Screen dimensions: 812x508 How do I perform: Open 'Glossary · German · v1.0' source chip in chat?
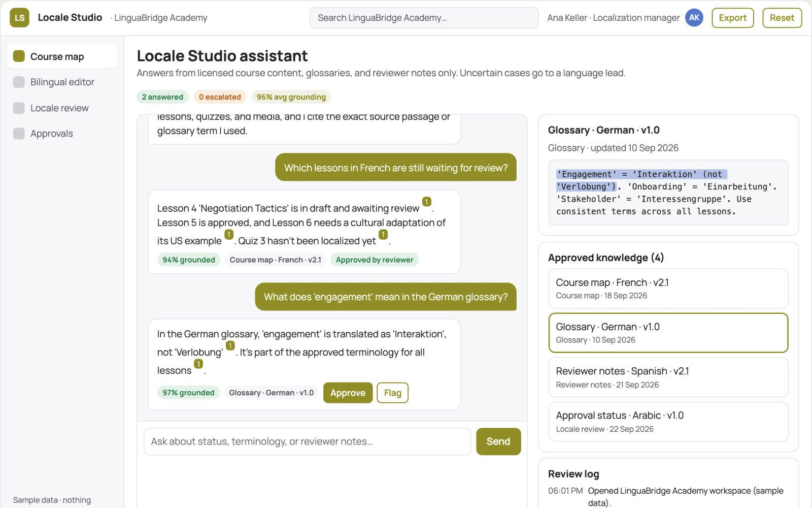click(271, 393)
